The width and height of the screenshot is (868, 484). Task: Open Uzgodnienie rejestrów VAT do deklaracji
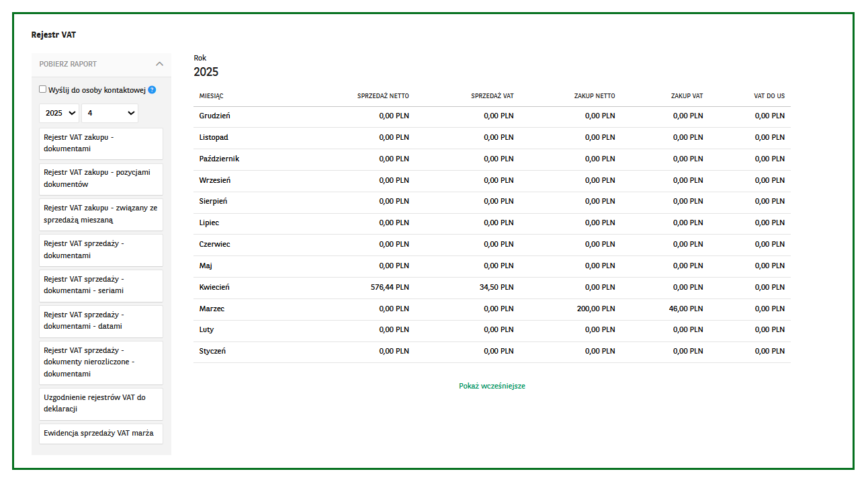pos(101,403)
